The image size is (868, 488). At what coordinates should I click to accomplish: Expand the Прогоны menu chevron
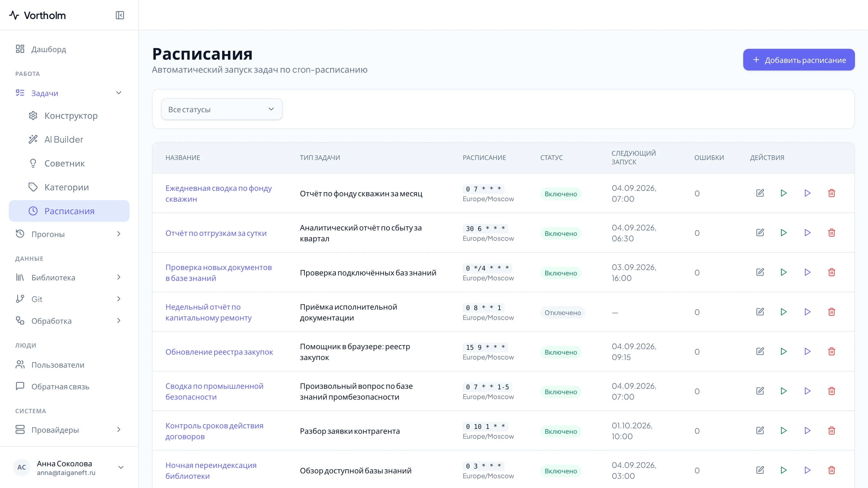119,234
